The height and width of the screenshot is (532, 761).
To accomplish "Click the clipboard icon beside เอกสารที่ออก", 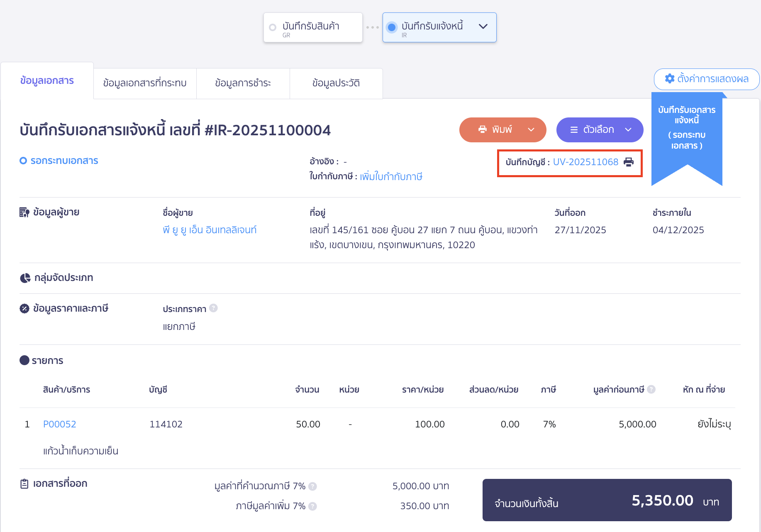I will pos(24,484).
